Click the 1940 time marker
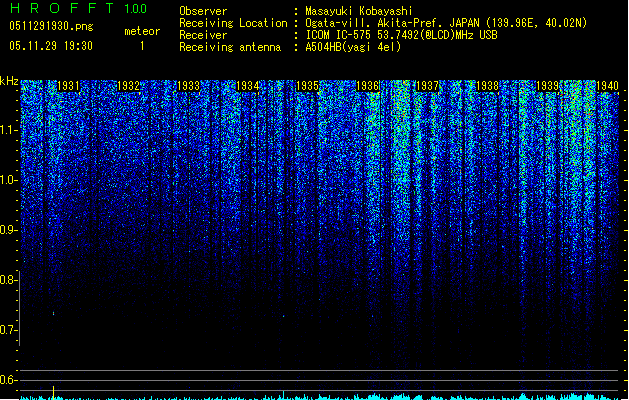The width and height of the screenshot is (629, 400). (x=607, y=86)
